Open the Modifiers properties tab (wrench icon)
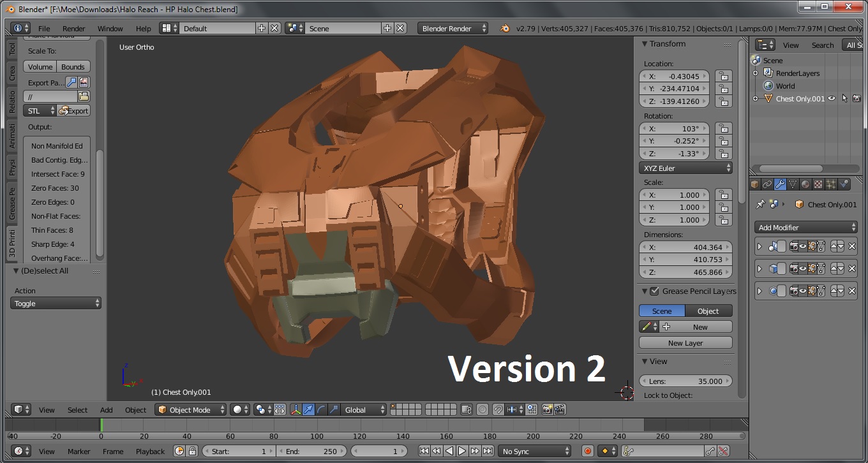868x463 pixels. click(780, 184)
